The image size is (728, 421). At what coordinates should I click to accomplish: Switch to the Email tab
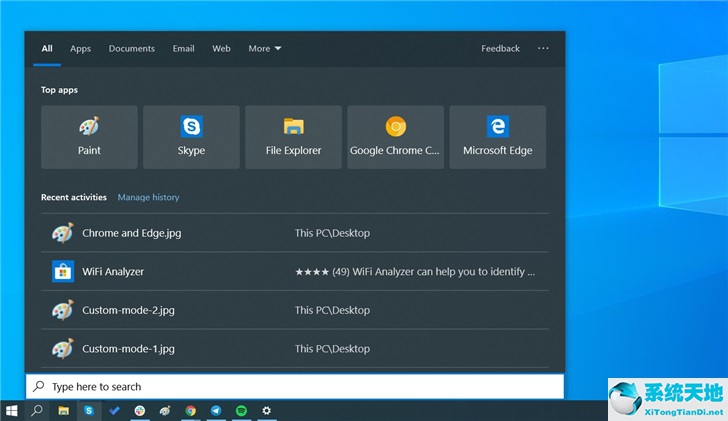(183, 48)
